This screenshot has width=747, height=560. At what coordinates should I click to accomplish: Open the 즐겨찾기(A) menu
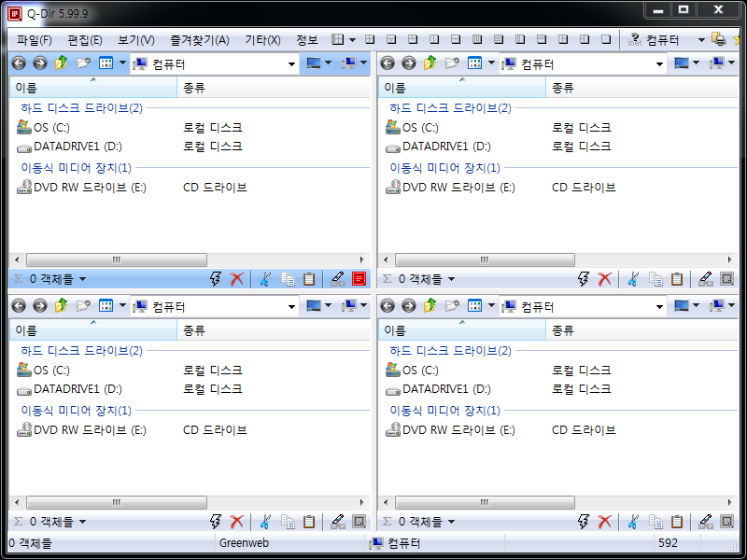tap(199, 40)
